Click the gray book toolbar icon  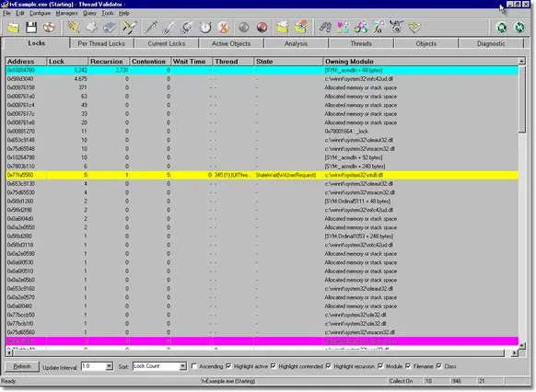[110, 28]
